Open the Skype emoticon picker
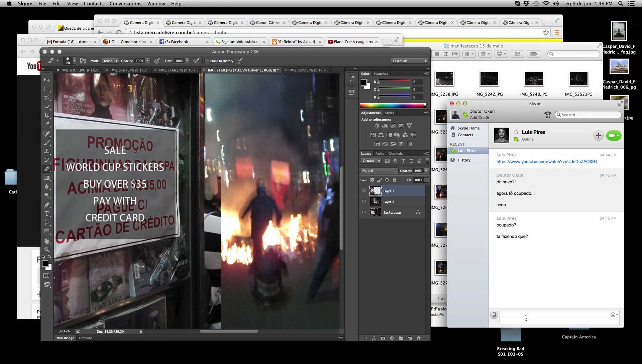 tap(614, 315)
